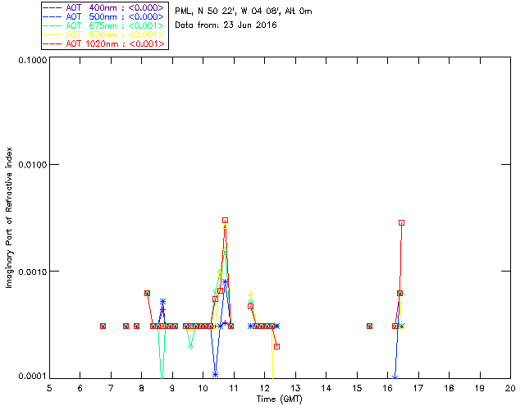Click the AOT 675nm legend entry
Viewport: 525px width, 420px height.
[x=103, y=25]
